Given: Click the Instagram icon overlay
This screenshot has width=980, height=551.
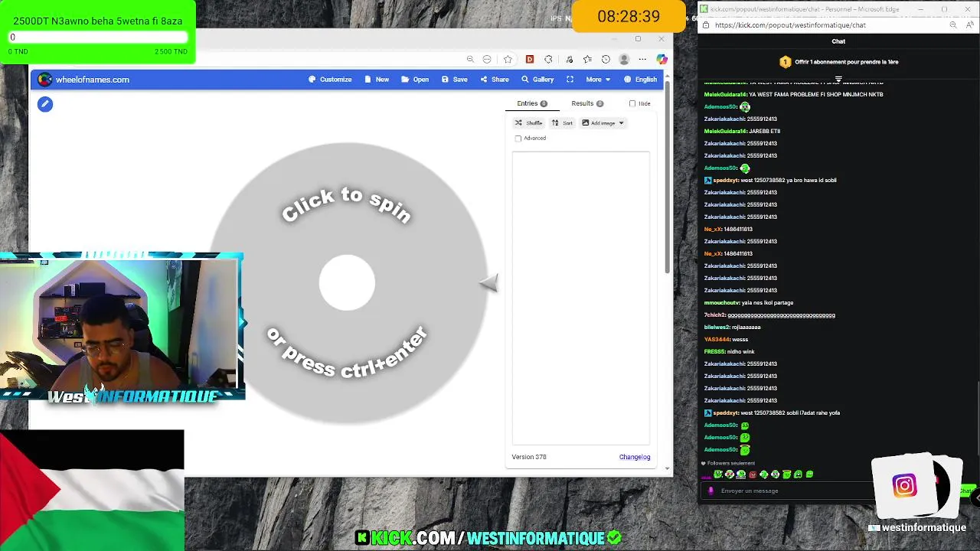Looking at the screenshot, I should 904,486.
